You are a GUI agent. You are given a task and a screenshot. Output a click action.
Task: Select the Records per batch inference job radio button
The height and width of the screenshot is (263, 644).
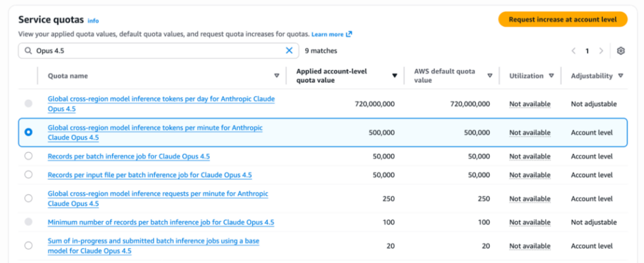coord(28,156)
